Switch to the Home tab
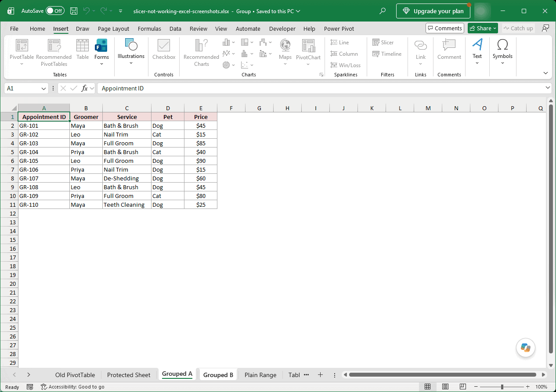556x392 pixels. click(x=37, y=29)
